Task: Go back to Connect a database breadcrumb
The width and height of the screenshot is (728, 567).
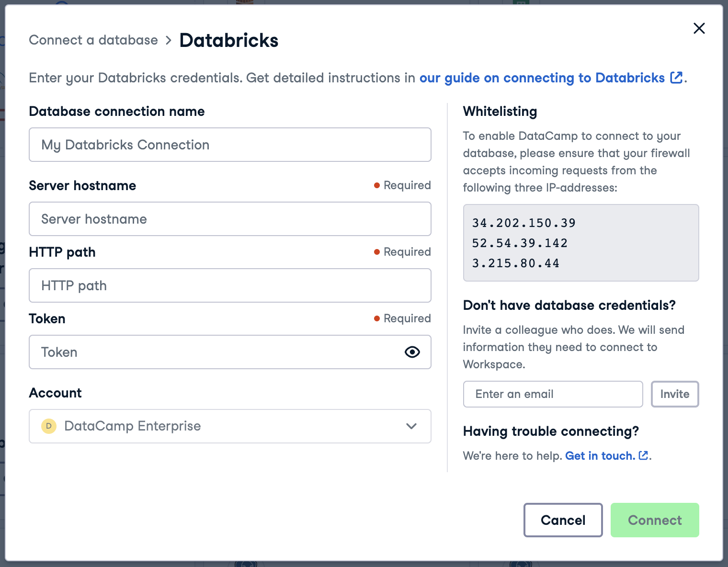Action: (x=93, y=40)
